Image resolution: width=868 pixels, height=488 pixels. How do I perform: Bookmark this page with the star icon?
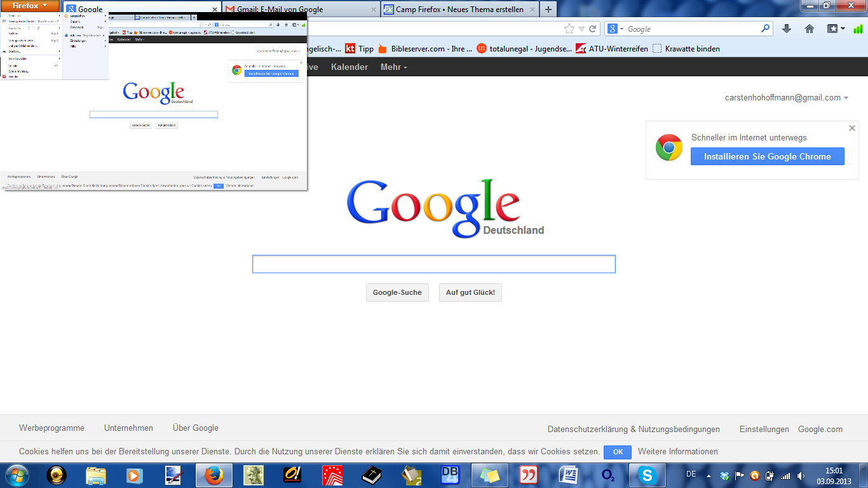pyautogui.click(x=569, y=29)
